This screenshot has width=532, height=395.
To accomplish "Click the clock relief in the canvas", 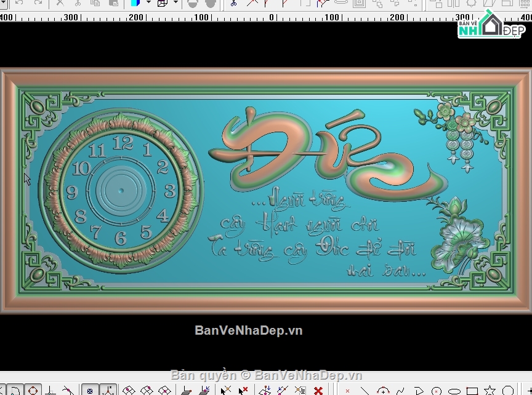I will point(121,191).
